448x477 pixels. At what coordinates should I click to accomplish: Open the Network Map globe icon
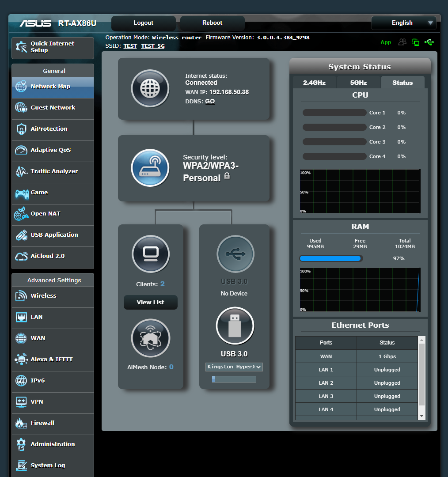[20, 87]
